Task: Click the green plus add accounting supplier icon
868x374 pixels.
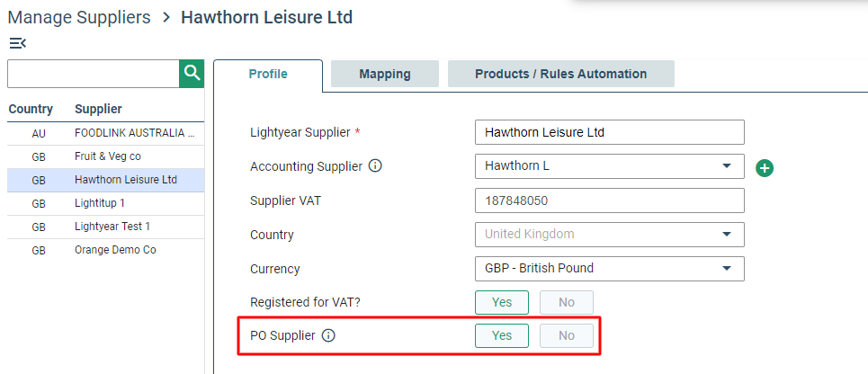Action: tap(765, 168)
